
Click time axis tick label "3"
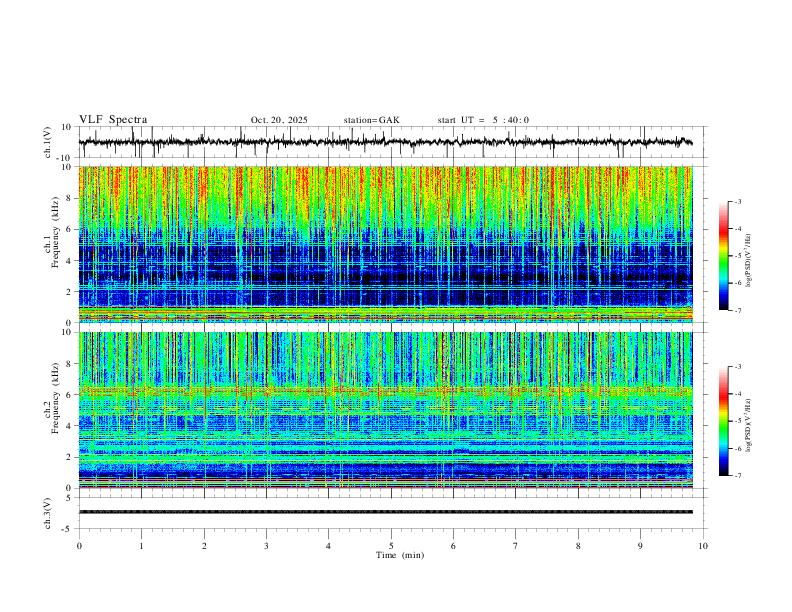[266, 546]
